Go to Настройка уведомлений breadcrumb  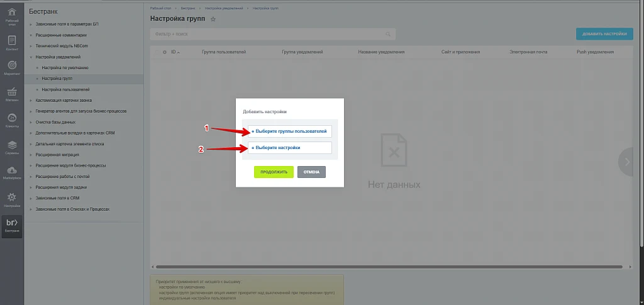point(223,8)
